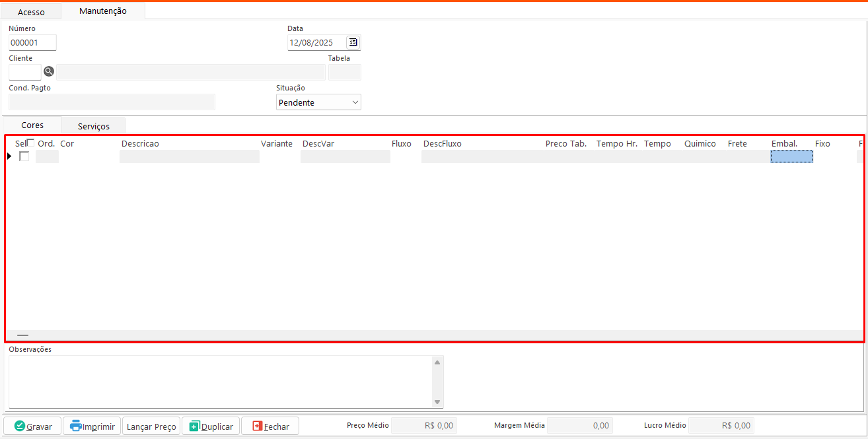Click the Gravar save button
Viewport: 868px width, 439px height.
[33, 426]
